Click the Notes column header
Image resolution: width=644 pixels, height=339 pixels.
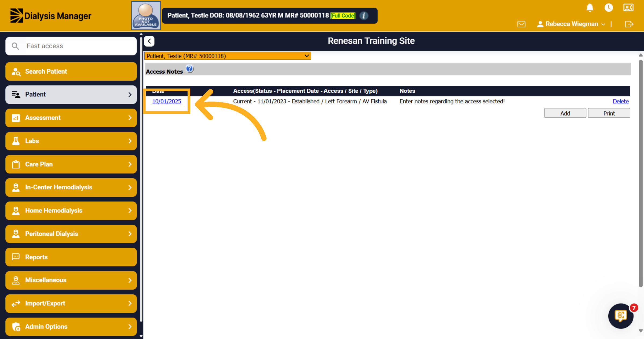tap(407, 91)
